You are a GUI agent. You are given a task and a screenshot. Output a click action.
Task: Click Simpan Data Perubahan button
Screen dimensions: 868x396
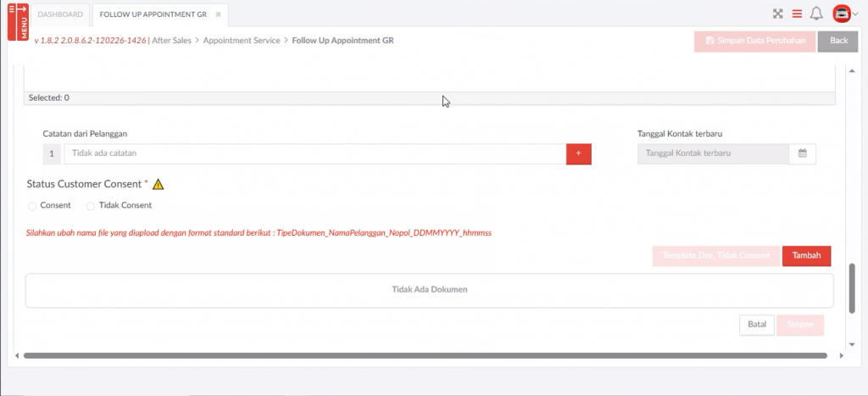coord(754,41)
